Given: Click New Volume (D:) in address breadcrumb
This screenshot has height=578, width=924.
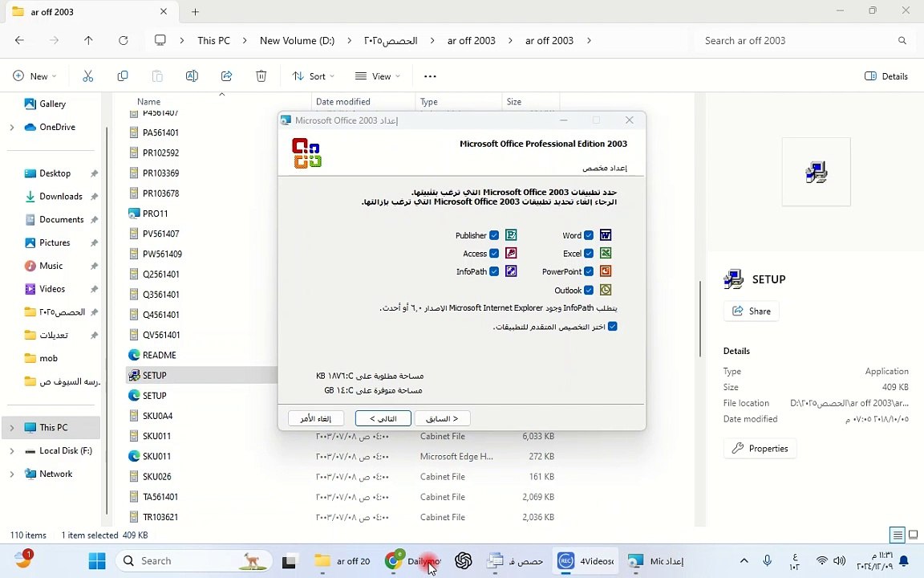Looking at the screenshot, I should [297, 41].
